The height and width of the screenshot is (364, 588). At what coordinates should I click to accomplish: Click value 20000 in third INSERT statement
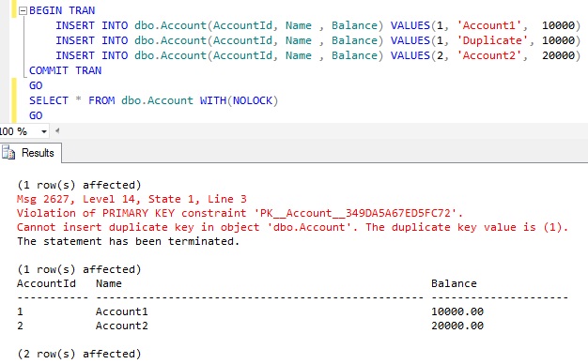click(x=558, y=55)
